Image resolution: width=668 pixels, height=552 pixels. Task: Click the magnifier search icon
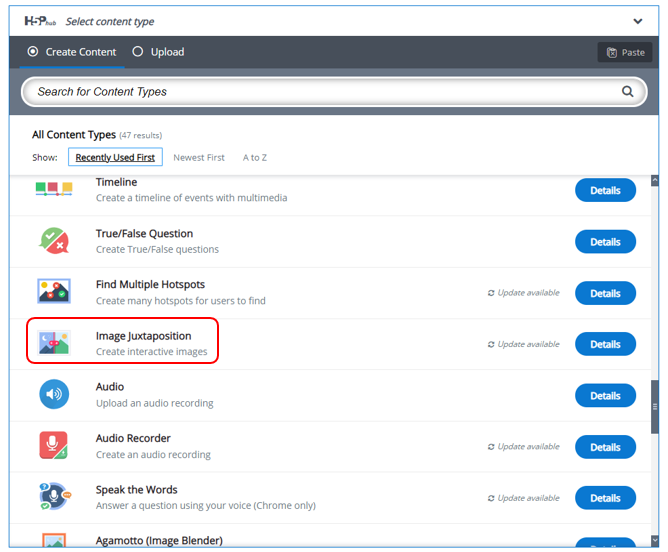pyautogui.click(x=627, y=91)
